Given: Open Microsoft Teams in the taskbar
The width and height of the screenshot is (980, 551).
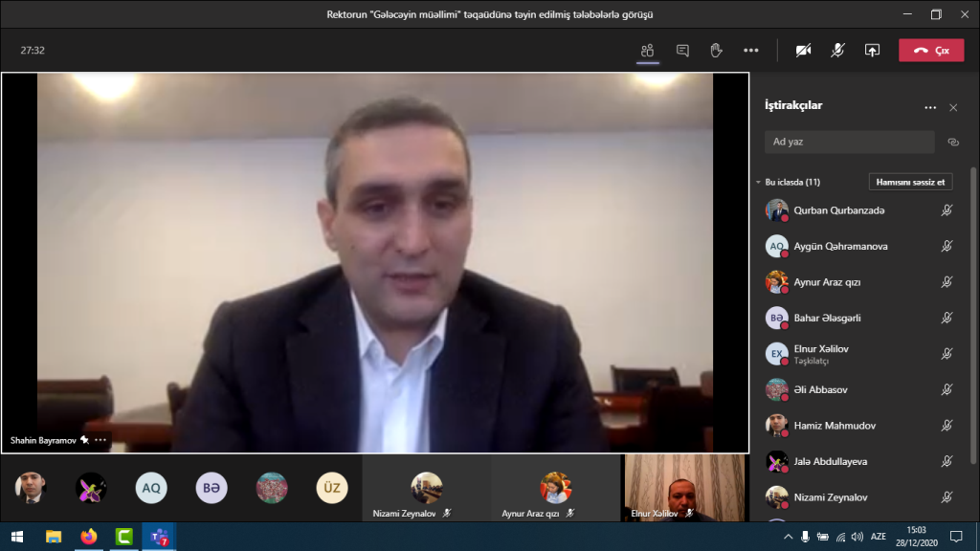Looking at the screenshot, I should [x=159, y=537].
